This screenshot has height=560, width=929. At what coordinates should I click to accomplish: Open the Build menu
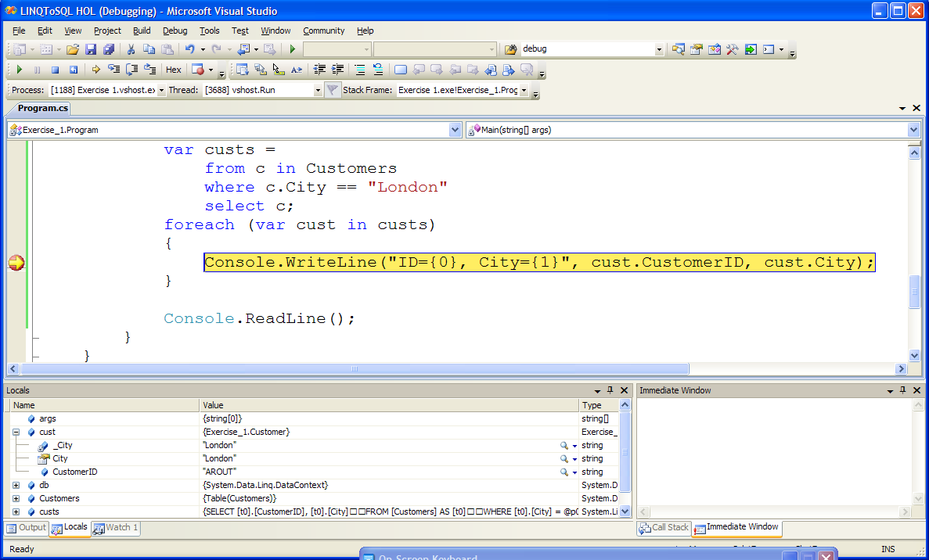[x=142, y=31]
